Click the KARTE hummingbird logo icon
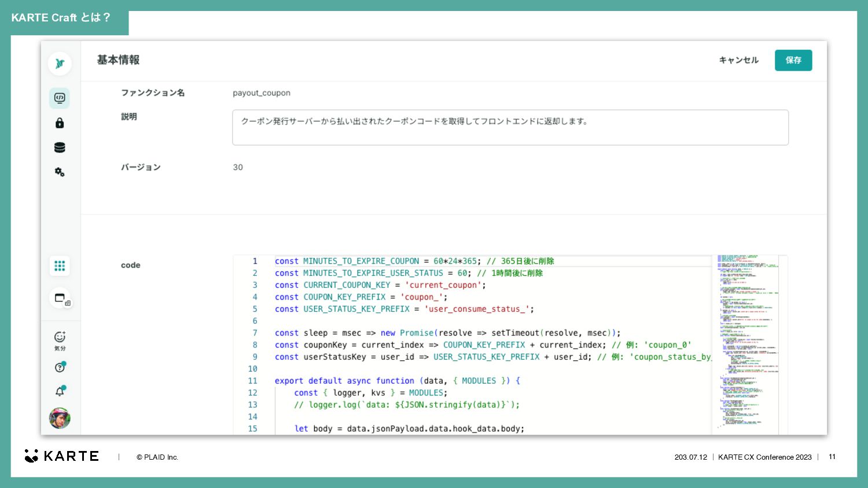Viewport: 868px width, 488px height. pos(60,64)
